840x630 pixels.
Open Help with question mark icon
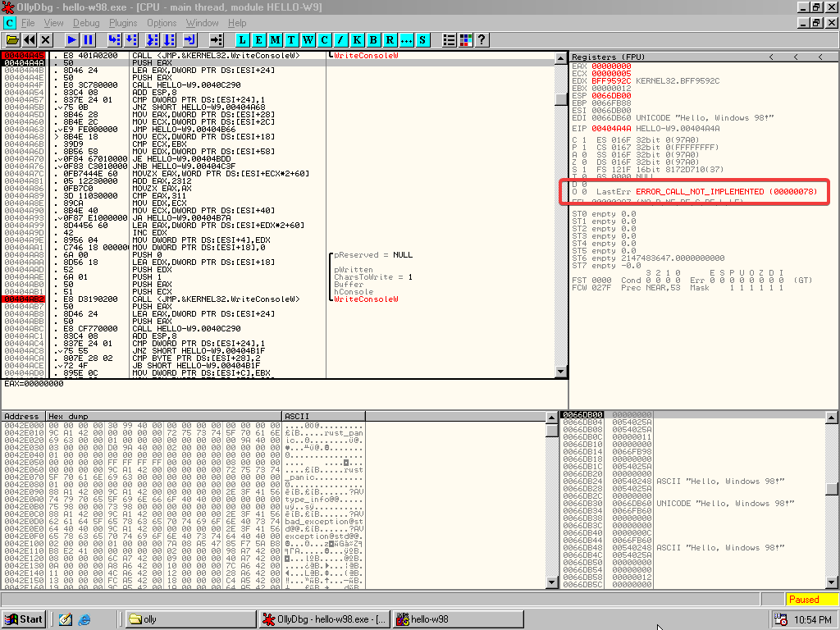pyautogui.click(x=482, y=40)
